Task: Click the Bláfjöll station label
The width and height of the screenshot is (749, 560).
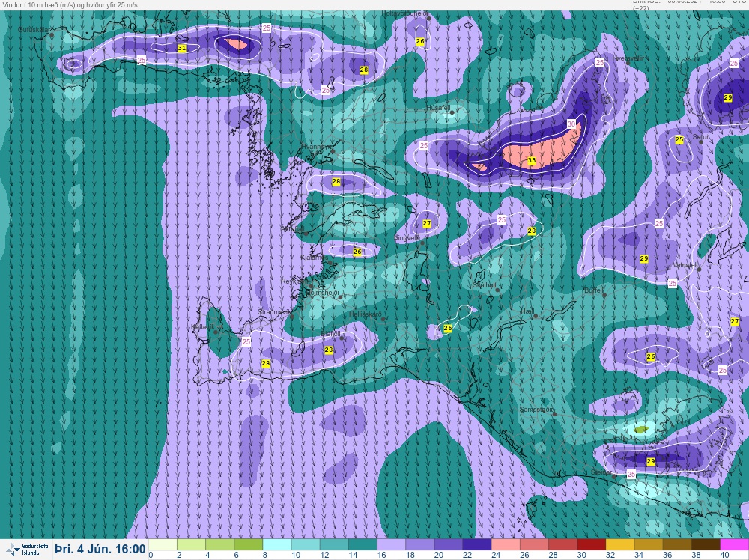Action: click(x=330, y=334)
